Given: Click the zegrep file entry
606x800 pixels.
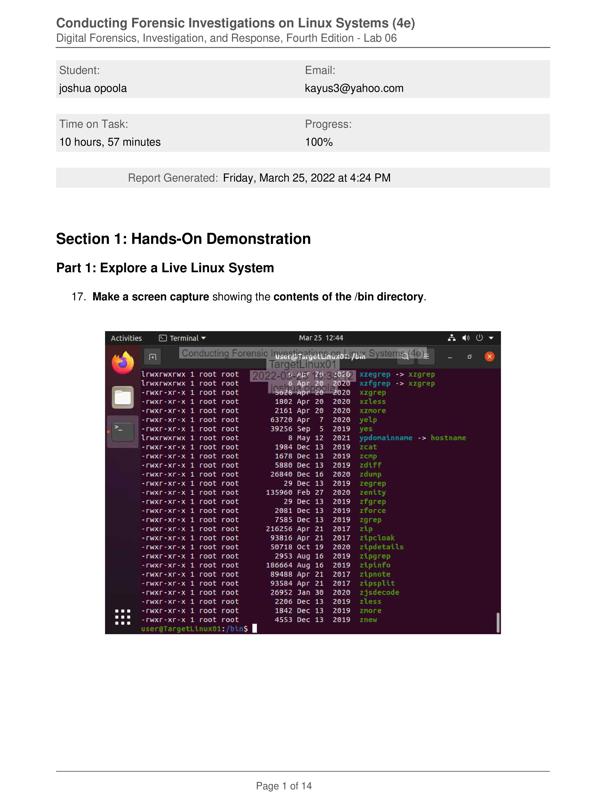Looking at the screenshot, I should click(373, 484).
